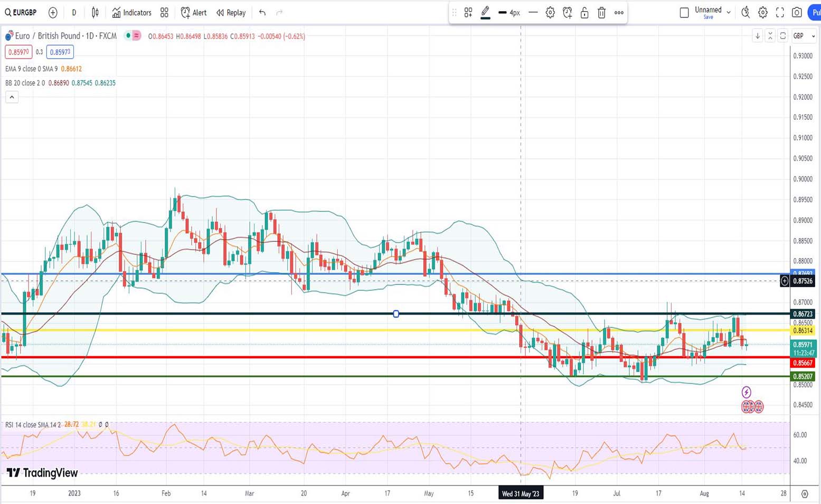Enter fullscreen mode

point(780,13)
